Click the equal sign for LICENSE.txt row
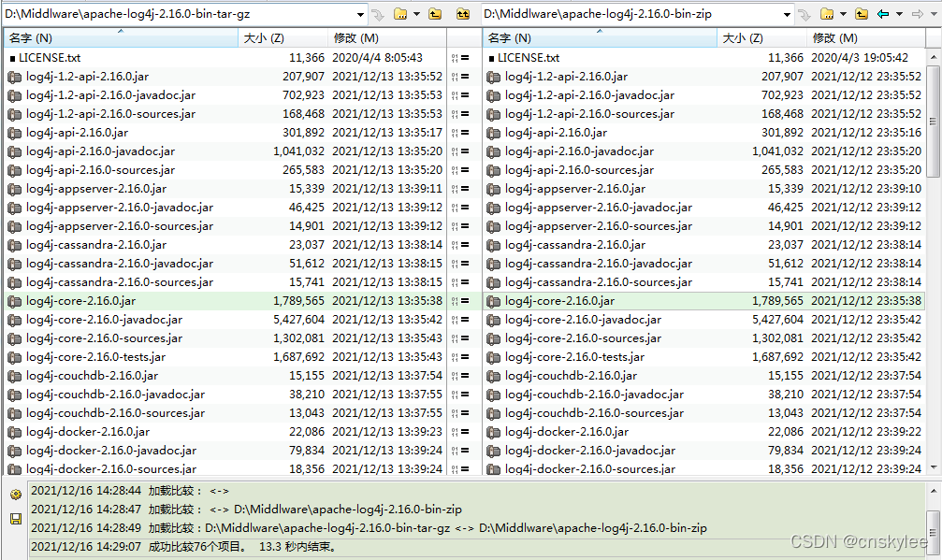 (x=465, y=58)
